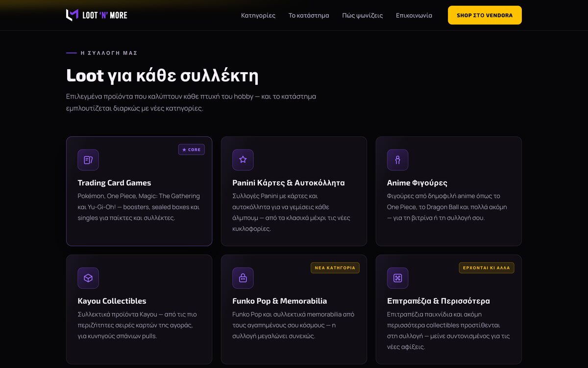Click the text starting Φιγούρες από δημοφιλή anime
Image resolution: width=588 pixels, height=368 pixels.
[x=447, y=207]
